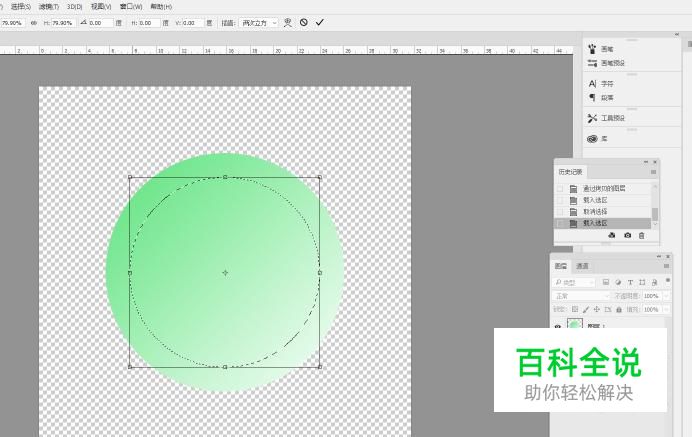The width and height of the screenshot is (692, 437).
Task: Open the 帮助(H) menu
Action: (x=161, y=7)
